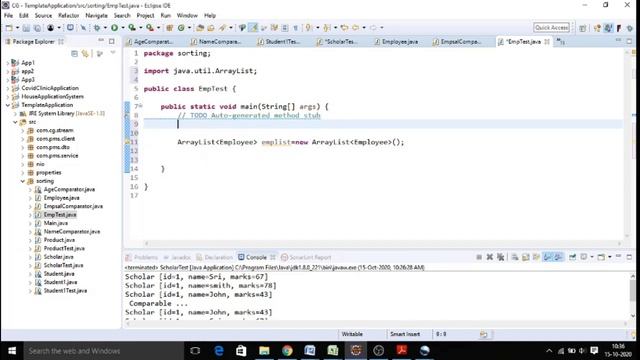The width and height of the screenshot is (640, 360).
Task: Click the Save All toolbar icon
Action: pyautogui.click(x=37, y=28)
